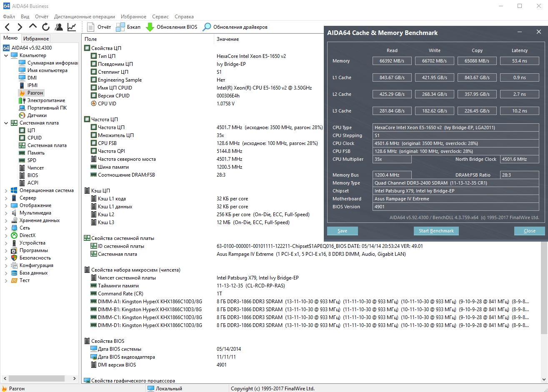
Task: Click Memory Read value 66392 MB/s
Action: point(392,61)
